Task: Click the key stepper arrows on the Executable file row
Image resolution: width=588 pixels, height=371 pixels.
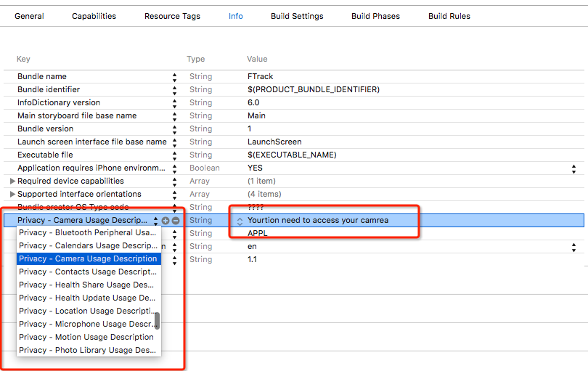Action: coord(174,155)
